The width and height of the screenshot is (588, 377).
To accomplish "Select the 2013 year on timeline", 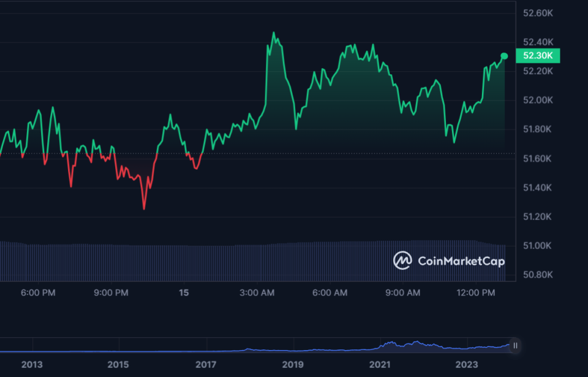I will (x=32, y=365).
